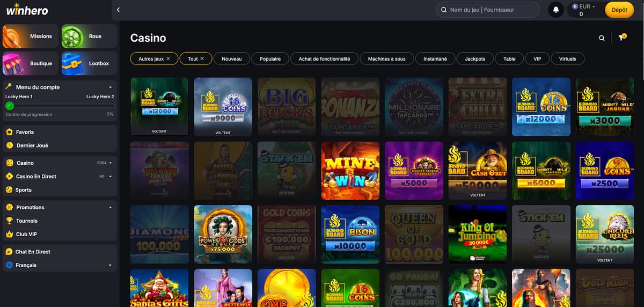Remove the Autres jeux filter
644x307 pixels.
(168, 59)
